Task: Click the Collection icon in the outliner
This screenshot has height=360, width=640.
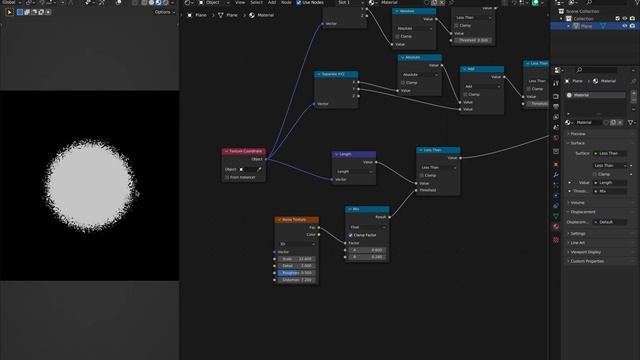Action: click(569, 19)
